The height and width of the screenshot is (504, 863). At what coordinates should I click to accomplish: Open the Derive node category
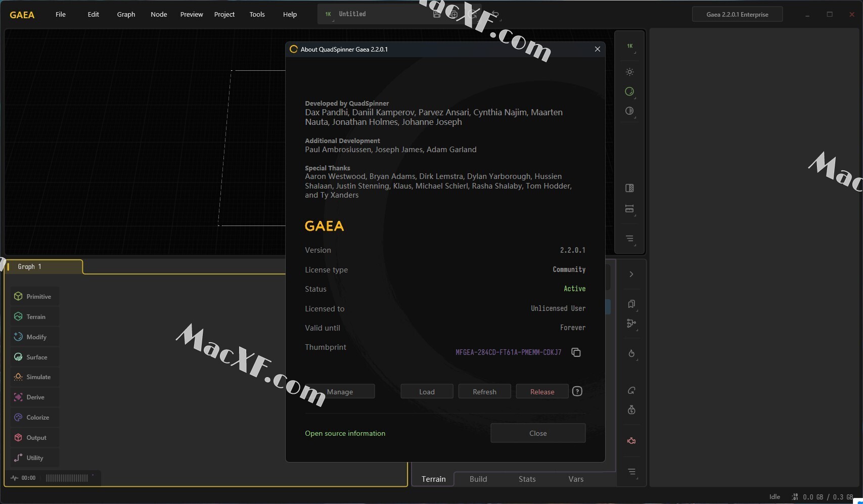(x=34, y=397)
